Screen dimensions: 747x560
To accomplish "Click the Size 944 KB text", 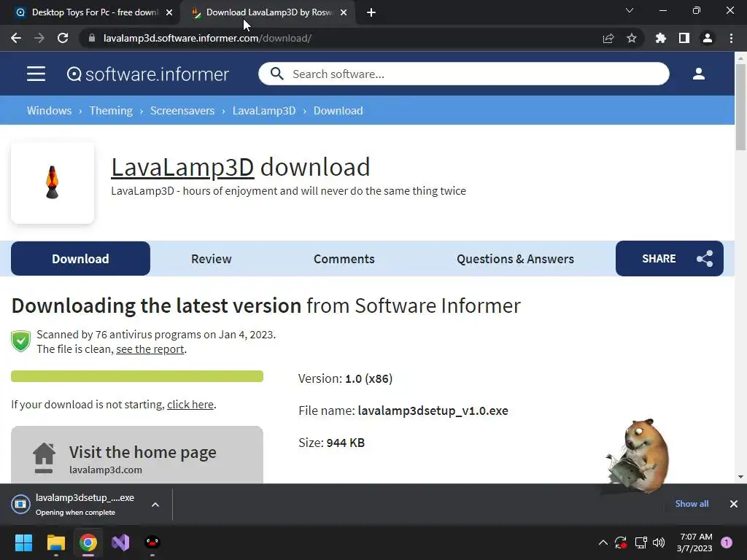I will (332, 443).
